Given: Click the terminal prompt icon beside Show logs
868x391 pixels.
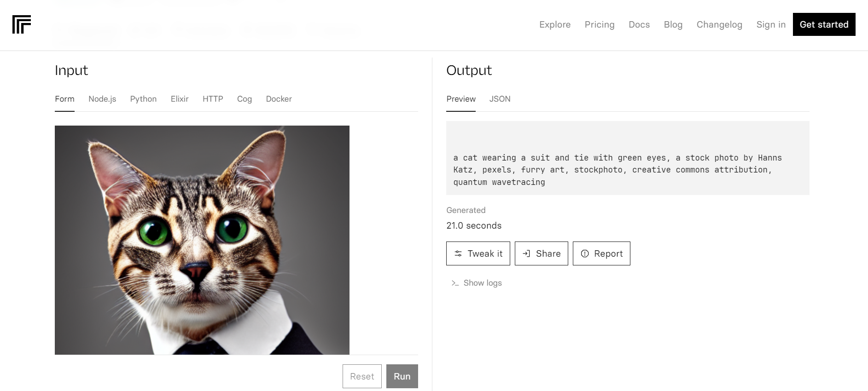Looking at the screenshot, I should (x=455, y=283).
